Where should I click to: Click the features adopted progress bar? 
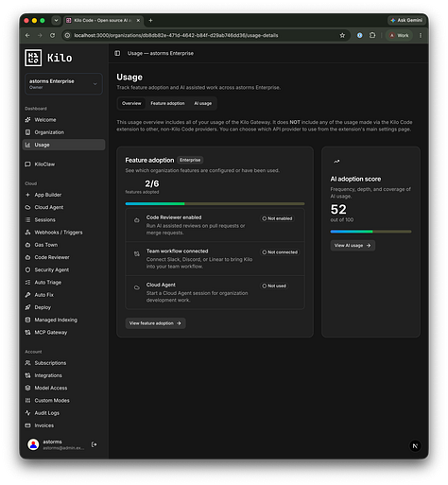(215, 204)
